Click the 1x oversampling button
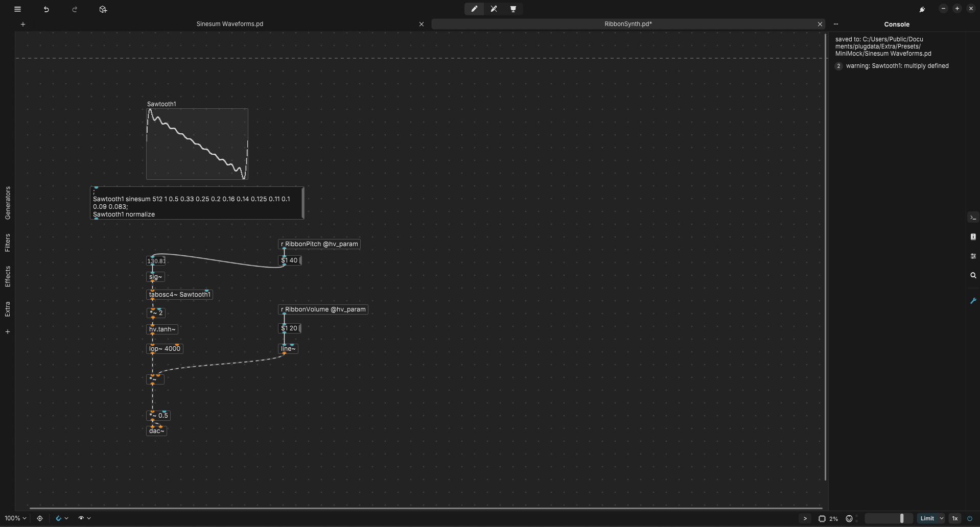980x527 pixels. 954,518
